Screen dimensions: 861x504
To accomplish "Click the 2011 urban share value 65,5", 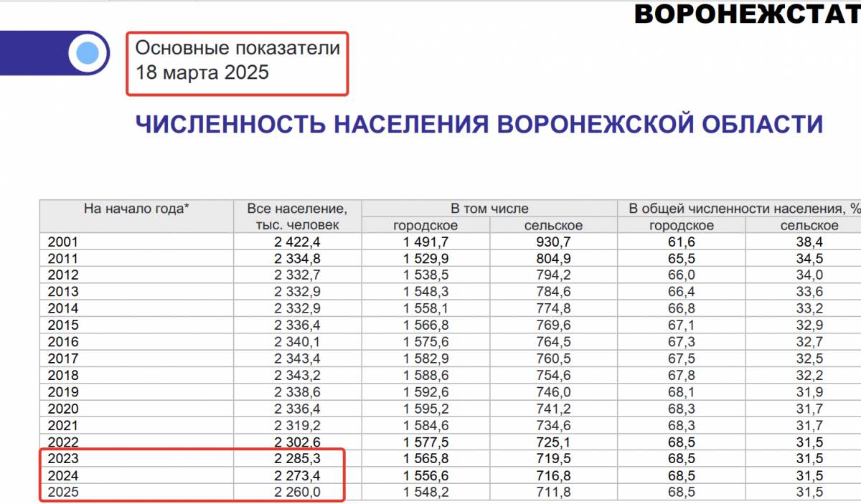I will pyautogui.click(x=682, y=259).
